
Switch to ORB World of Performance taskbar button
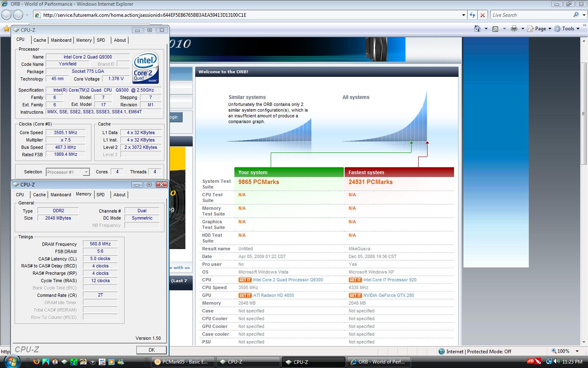click(x=379, y=362)
